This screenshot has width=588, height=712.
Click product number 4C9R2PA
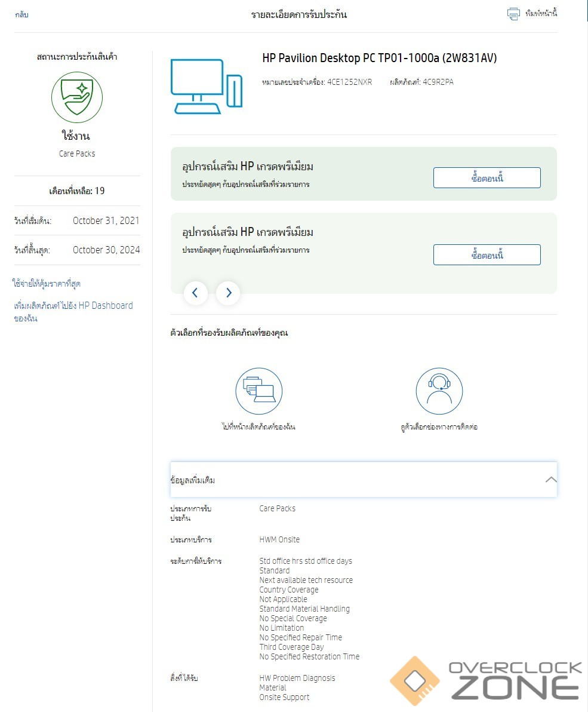[438, 82]
